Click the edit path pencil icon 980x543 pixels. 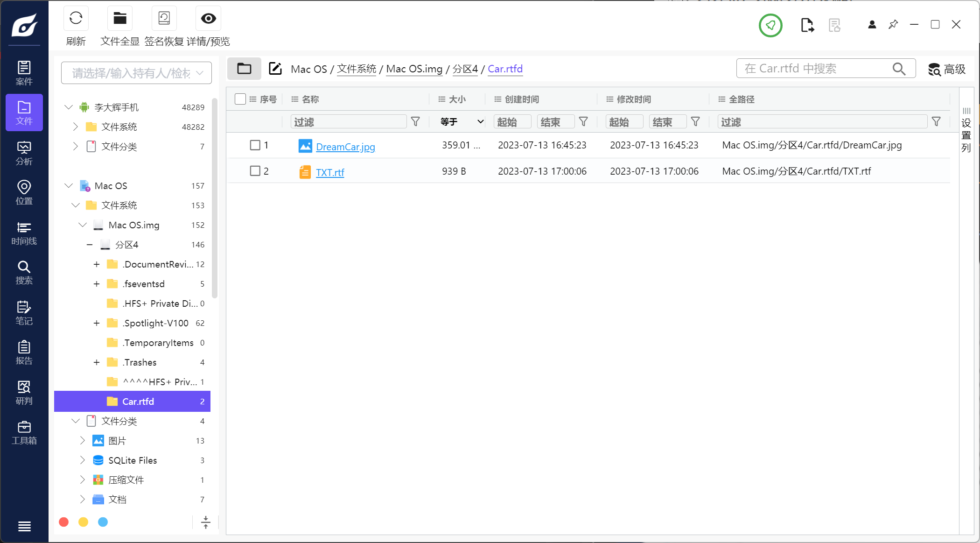tap(275, 69)
